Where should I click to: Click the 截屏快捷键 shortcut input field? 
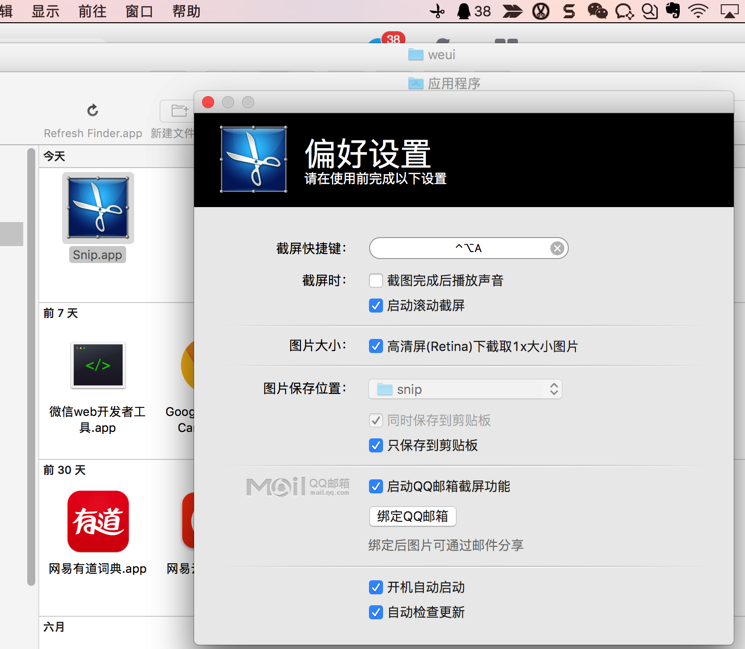(468, 248)
